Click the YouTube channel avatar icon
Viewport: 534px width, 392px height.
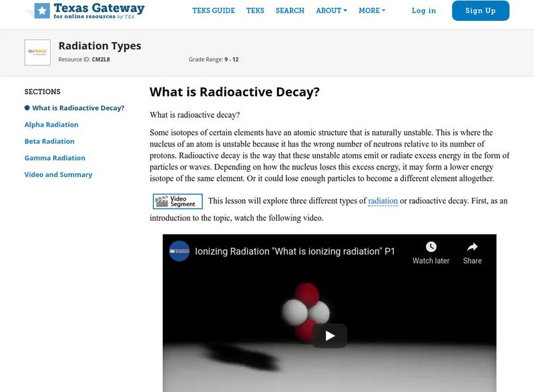[180, 251]
